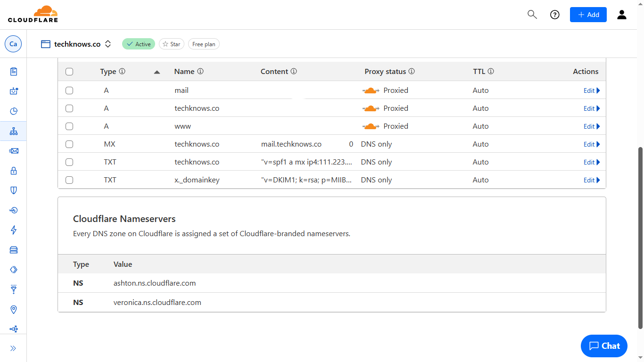Sort by Type with the arrow
644x362 pixels.
pyautogui.click(x=157, y=72)
